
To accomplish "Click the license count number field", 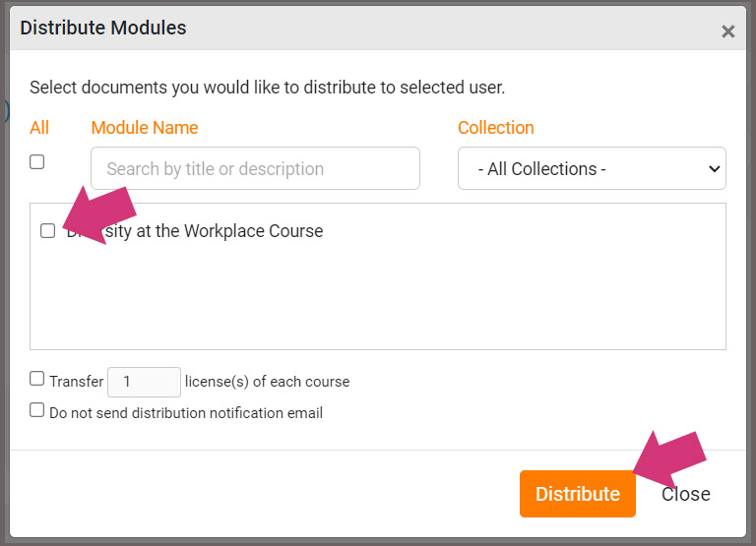I will [144, 382].
